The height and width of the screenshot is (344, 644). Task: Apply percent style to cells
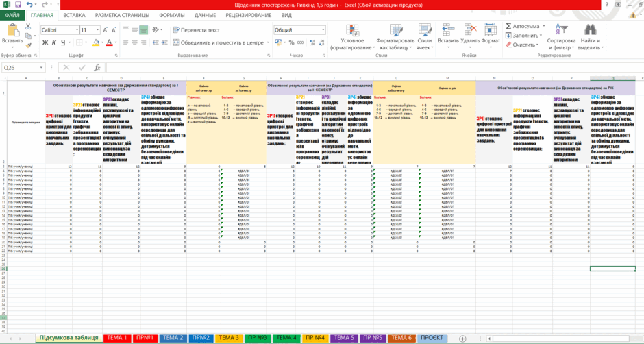(291, 42)
